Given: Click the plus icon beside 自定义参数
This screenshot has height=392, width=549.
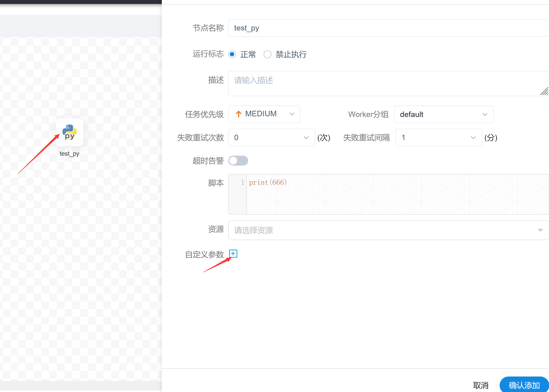Looking at the screenshot, I should click(x=233, y=254).
